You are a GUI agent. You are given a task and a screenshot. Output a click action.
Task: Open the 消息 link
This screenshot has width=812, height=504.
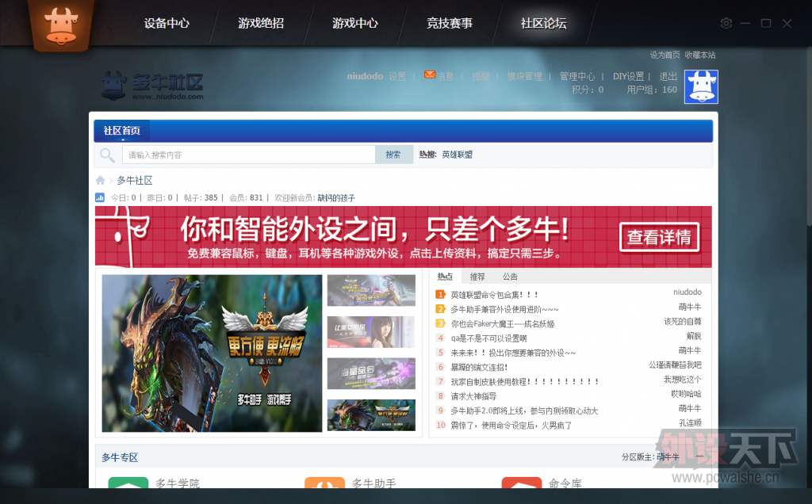coord(446,76)
